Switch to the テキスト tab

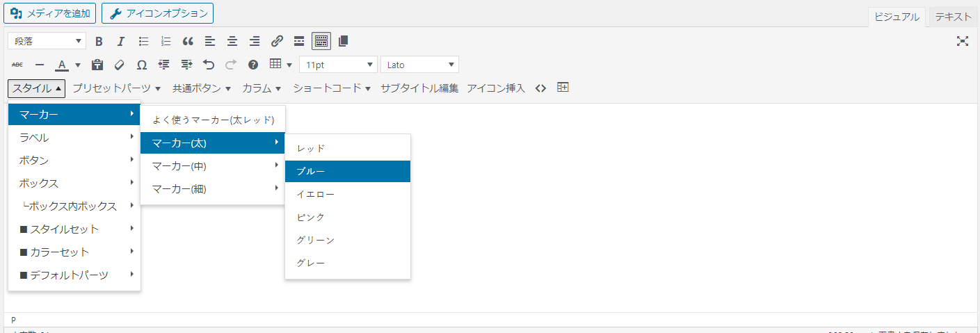click(x=953, y=17)
